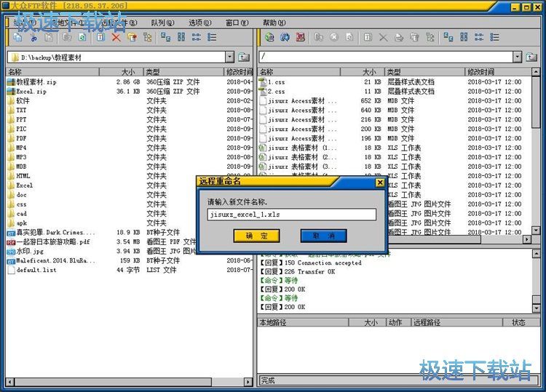546x392 pixels.
Task: Click log panel scroll-down arrow
Action: (x=537, y=308)
